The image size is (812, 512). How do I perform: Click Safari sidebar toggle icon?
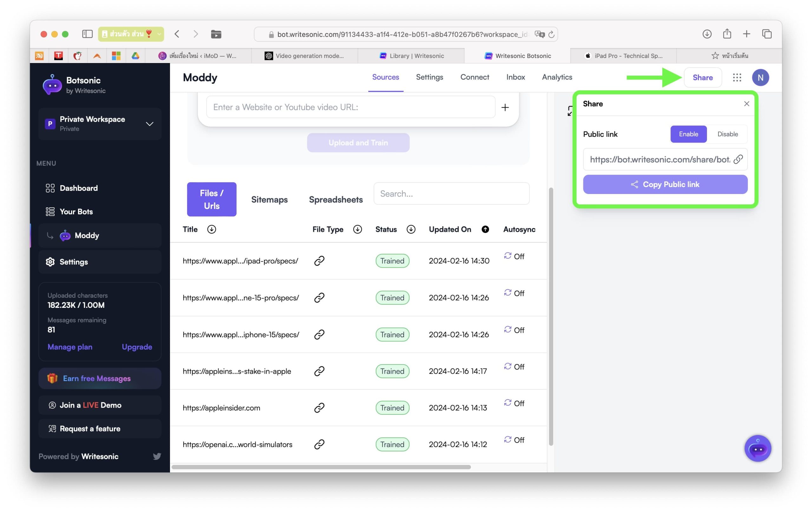pos(87,34)
